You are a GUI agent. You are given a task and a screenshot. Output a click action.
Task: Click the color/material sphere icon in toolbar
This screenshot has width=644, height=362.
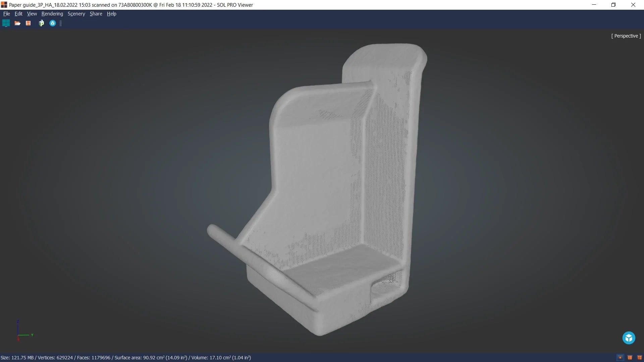[52, 23]
